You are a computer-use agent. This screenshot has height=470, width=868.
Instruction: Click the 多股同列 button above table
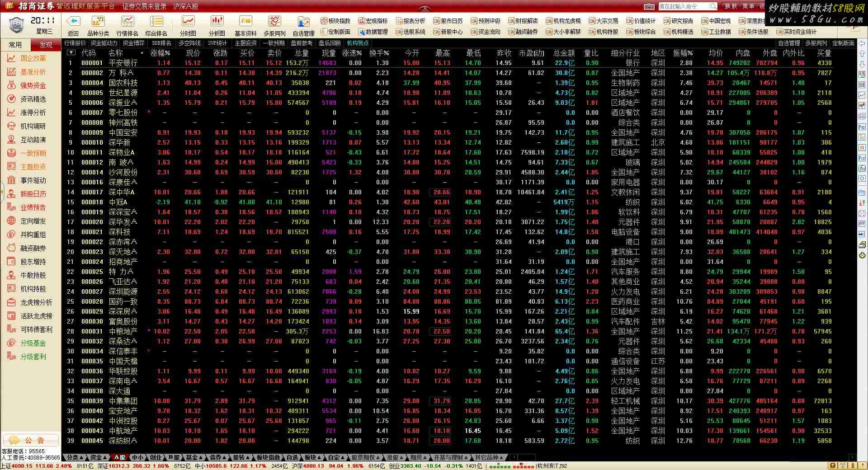(x=816, y=43)
